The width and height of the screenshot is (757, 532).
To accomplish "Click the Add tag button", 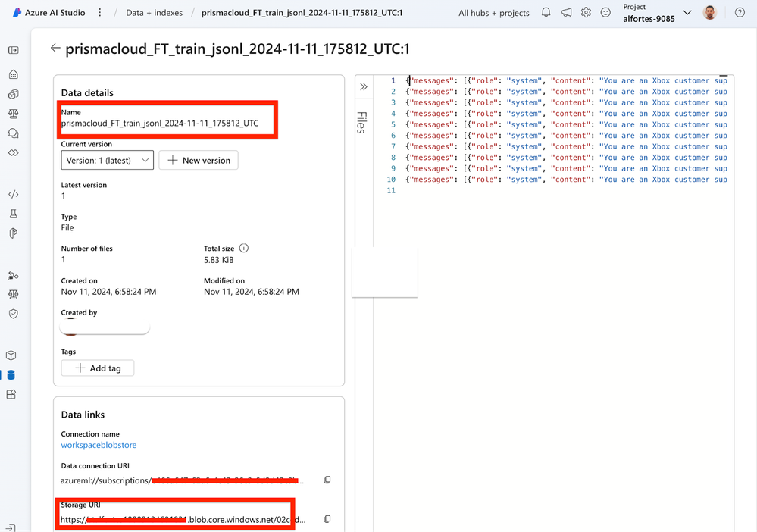I will (98, 368).
